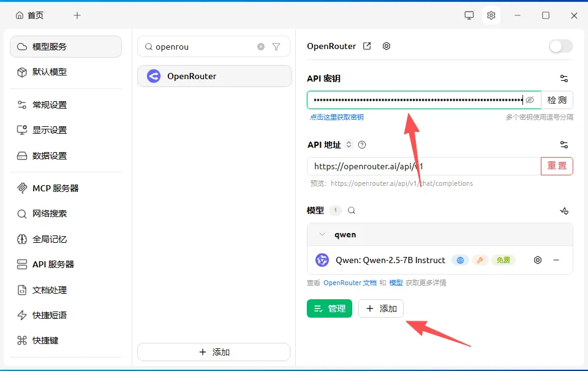Open OpenRouter external website link icon

tap(367, 46)
